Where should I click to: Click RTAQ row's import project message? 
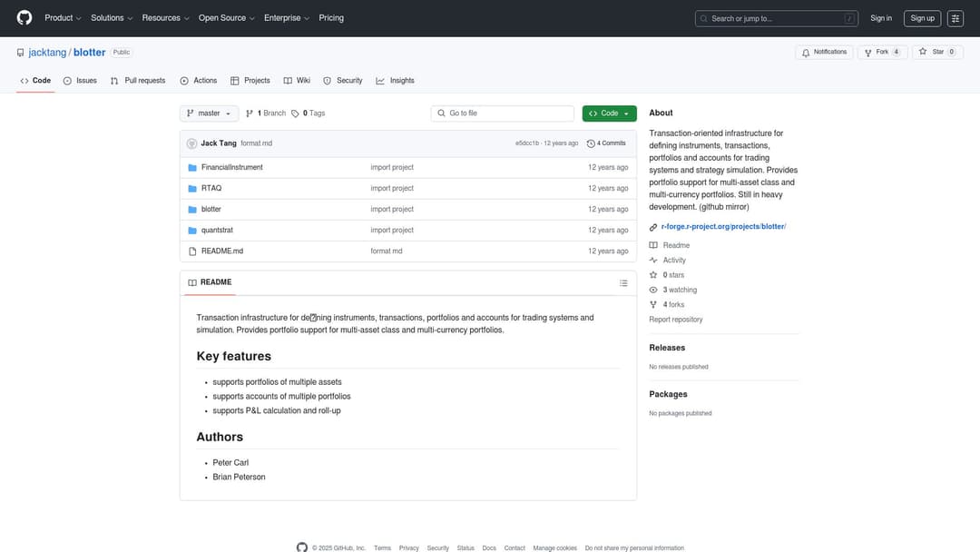click(x=392, y=188)
